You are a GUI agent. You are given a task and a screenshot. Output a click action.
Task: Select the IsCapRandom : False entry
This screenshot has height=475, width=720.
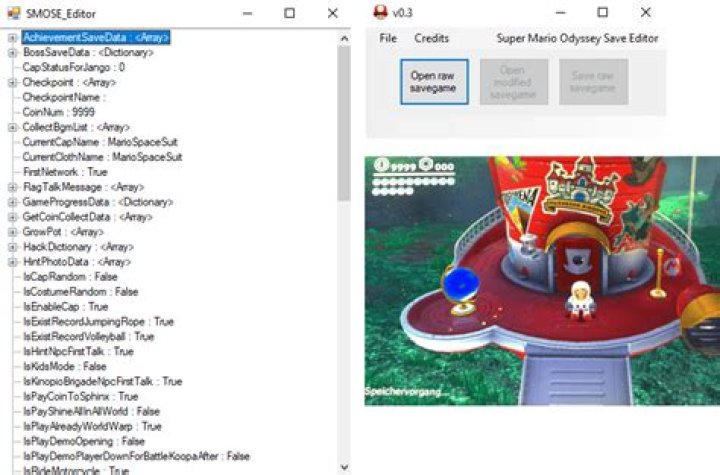[69, 277]
